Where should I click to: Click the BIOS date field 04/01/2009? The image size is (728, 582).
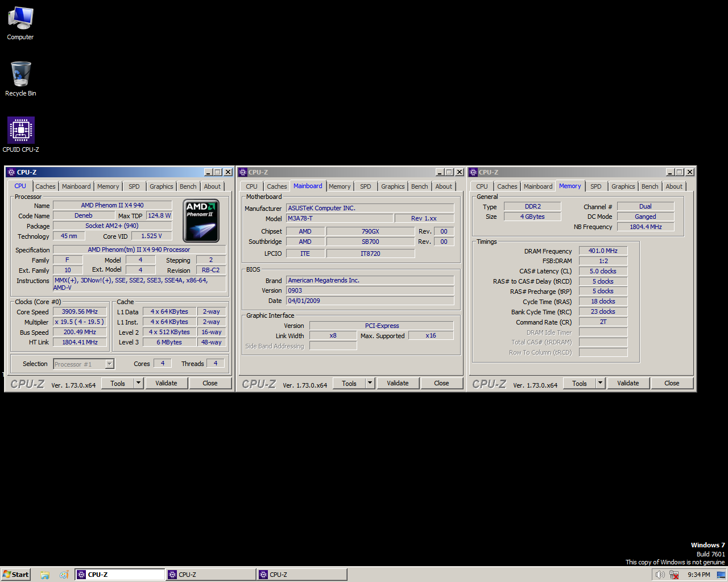370,301
